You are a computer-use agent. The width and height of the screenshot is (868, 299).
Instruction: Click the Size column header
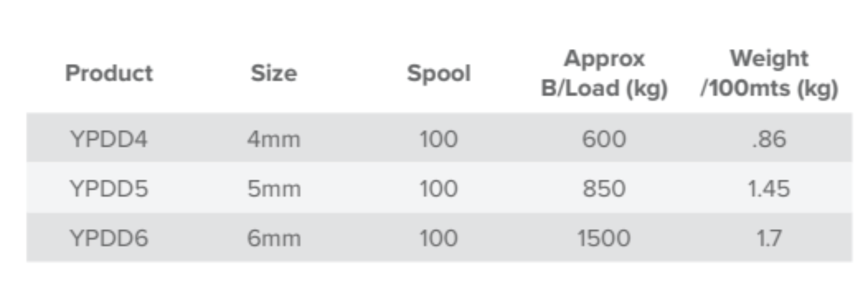[x=274, y=74]
